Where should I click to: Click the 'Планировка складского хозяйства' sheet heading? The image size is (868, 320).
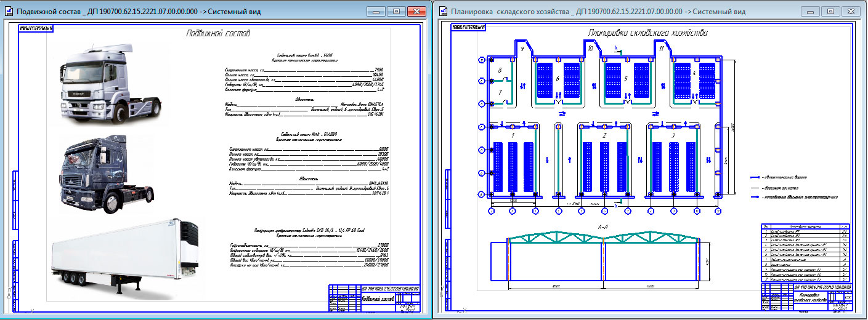[647, 33]
